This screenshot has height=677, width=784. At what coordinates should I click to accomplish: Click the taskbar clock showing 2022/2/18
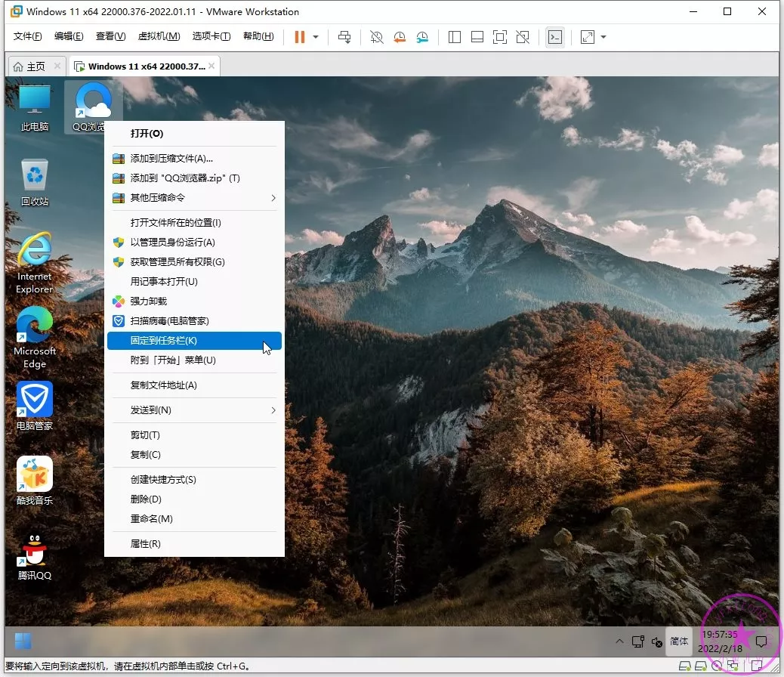[720, 641]
